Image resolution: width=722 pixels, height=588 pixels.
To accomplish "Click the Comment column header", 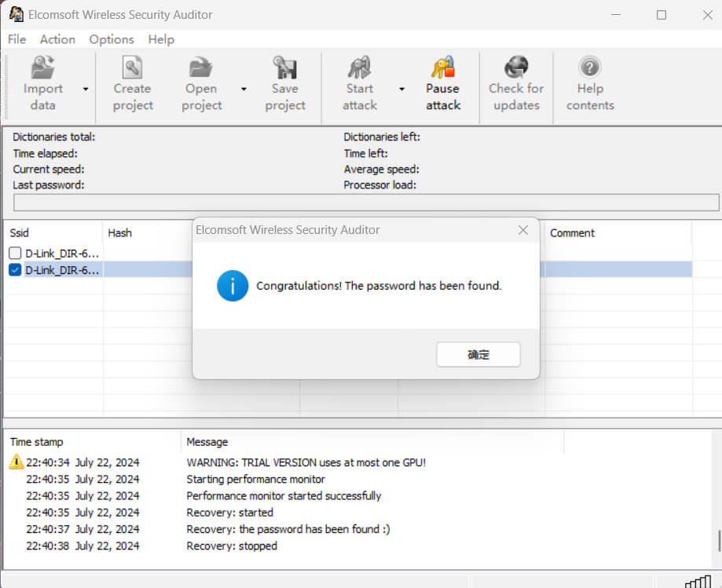I will (618, 233).
